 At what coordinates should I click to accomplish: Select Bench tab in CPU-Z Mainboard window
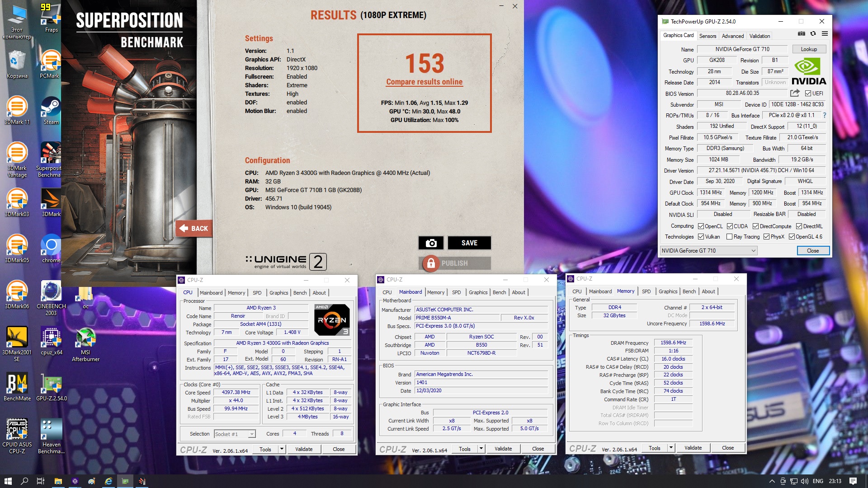coord(499,292)
